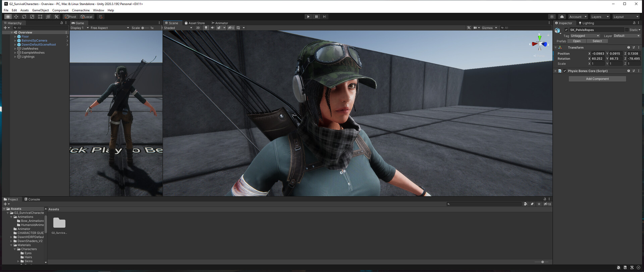Open the Tag Untagged dropdown
This screenshot has width=644, height=272.
pos(585,36)
